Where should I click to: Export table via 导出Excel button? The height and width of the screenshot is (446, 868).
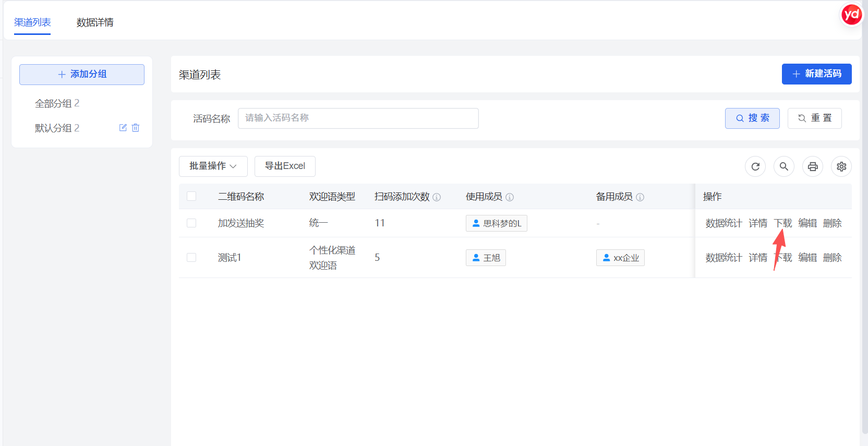click(x=285, y=166)
